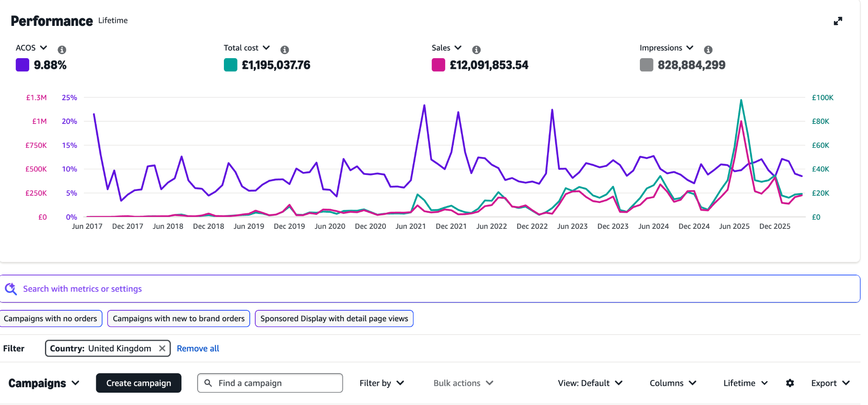Open the ACOS metric dropdown
868x405 pixels.
point(31,48)
